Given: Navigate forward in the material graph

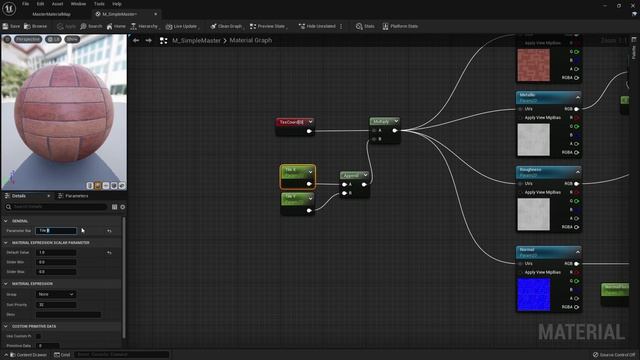Looking at the screenshot, I should (x=149, y=40).
